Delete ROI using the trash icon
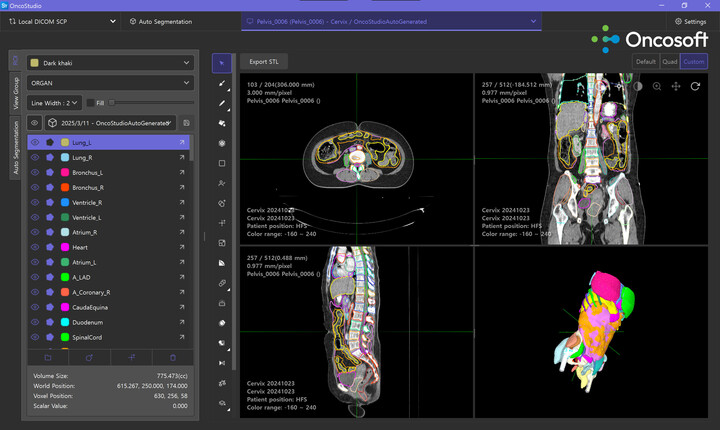Screen dimensions: 720x430 tap(172, 356)
